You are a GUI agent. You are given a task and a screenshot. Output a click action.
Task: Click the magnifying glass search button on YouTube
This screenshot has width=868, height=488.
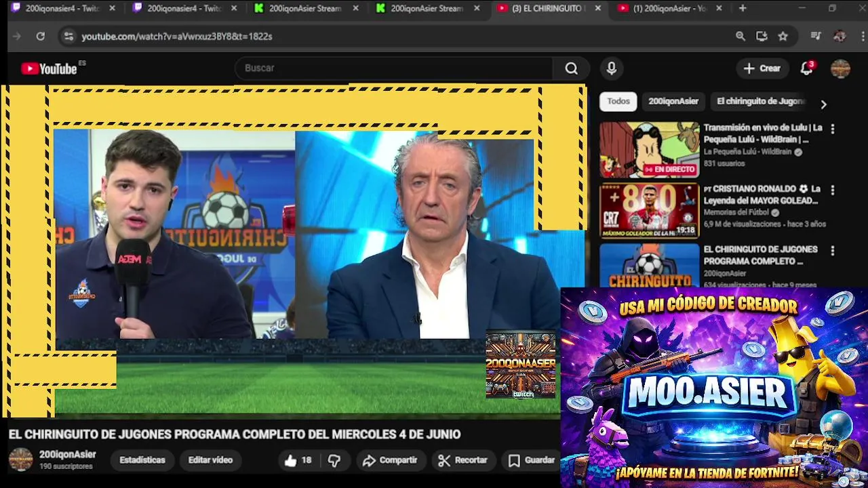tap(572, 68)
